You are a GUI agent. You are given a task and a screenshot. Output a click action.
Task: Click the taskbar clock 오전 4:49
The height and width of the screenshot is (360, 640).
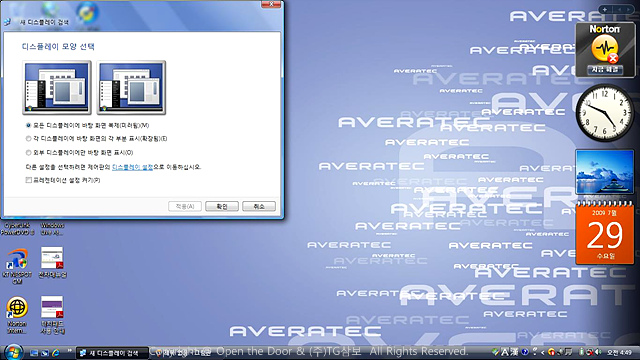pos(619,352)
